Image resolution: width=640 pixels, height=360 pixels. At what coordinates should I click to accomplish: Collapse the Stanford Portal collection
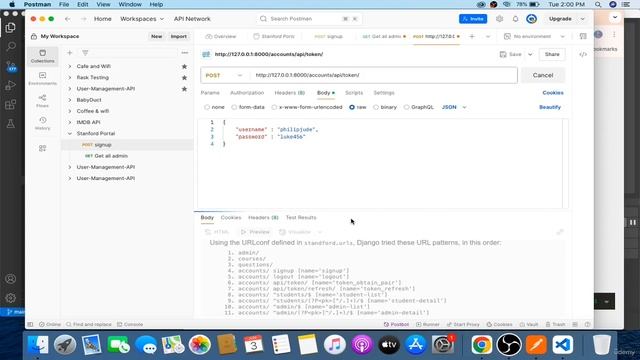tap(70, 133)
